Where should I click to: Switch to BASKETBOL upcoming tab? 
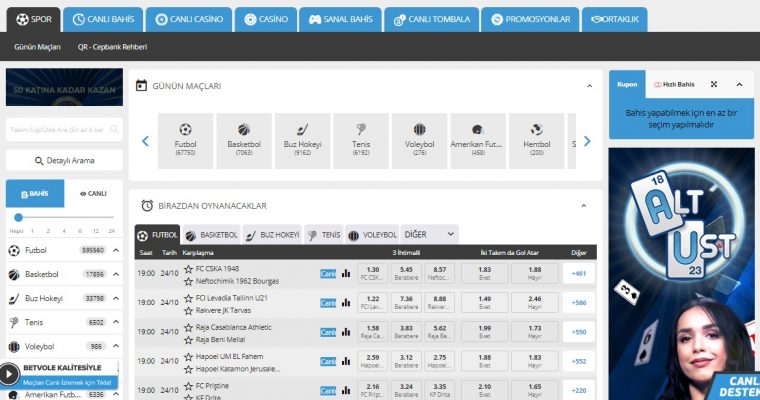point(211,235)
